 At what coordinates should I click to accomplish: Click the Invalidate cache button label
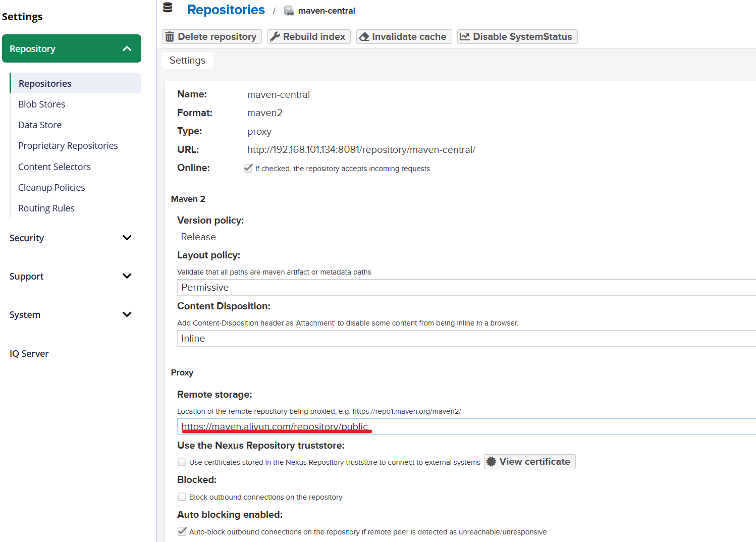click(409, 36)
